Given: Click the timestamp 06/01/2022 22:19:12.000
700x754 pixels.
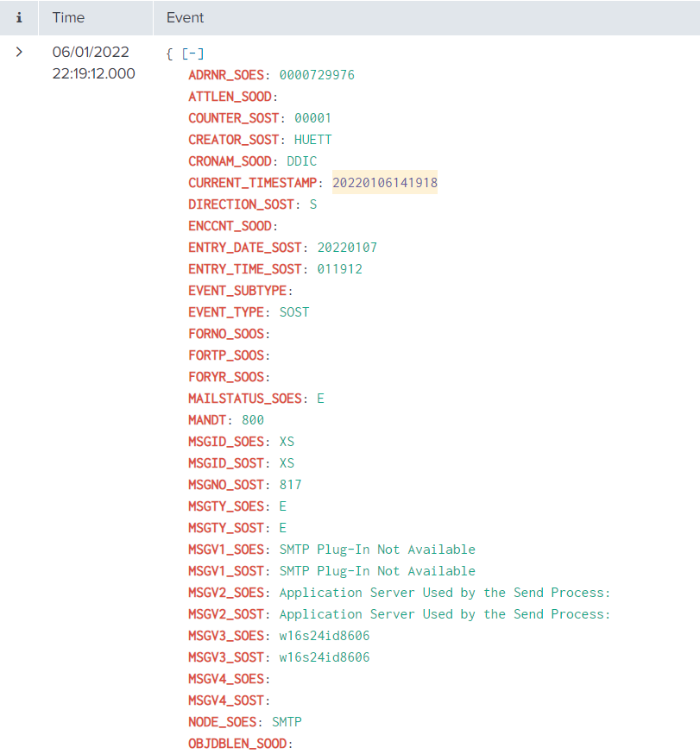Looking at the screenshot, I should tap(91, 62).
